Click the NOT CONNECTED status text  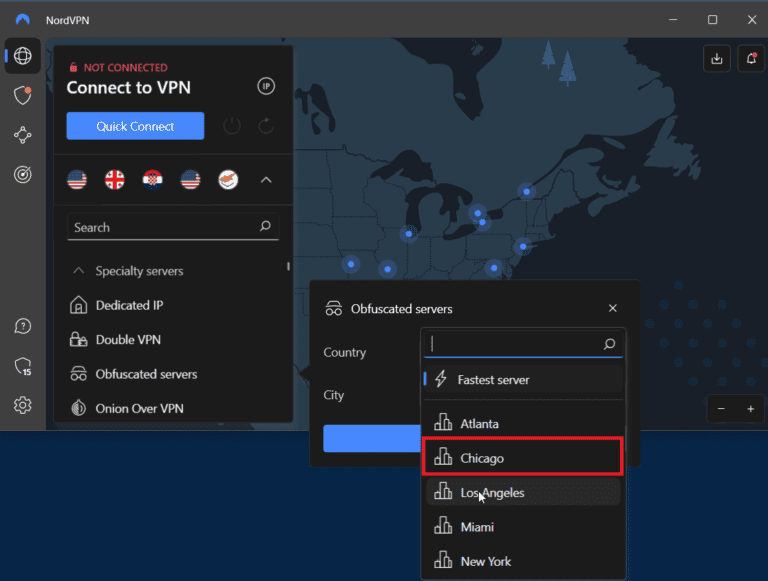(125, 68)
